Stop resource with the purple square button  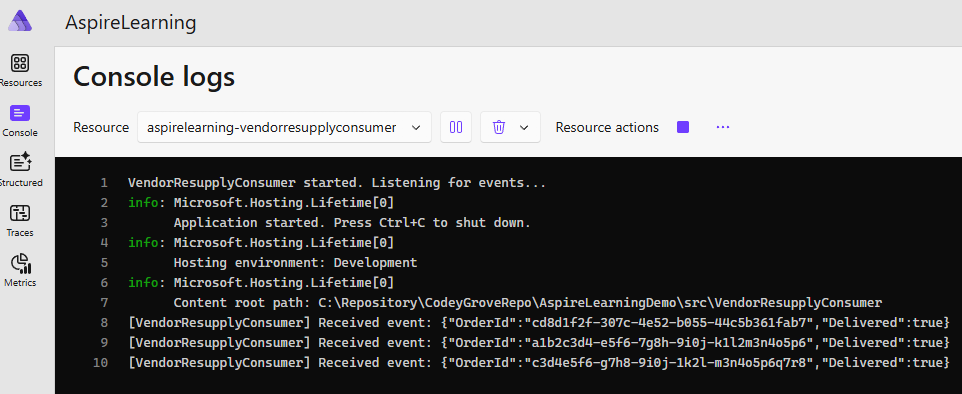point(683,127)
